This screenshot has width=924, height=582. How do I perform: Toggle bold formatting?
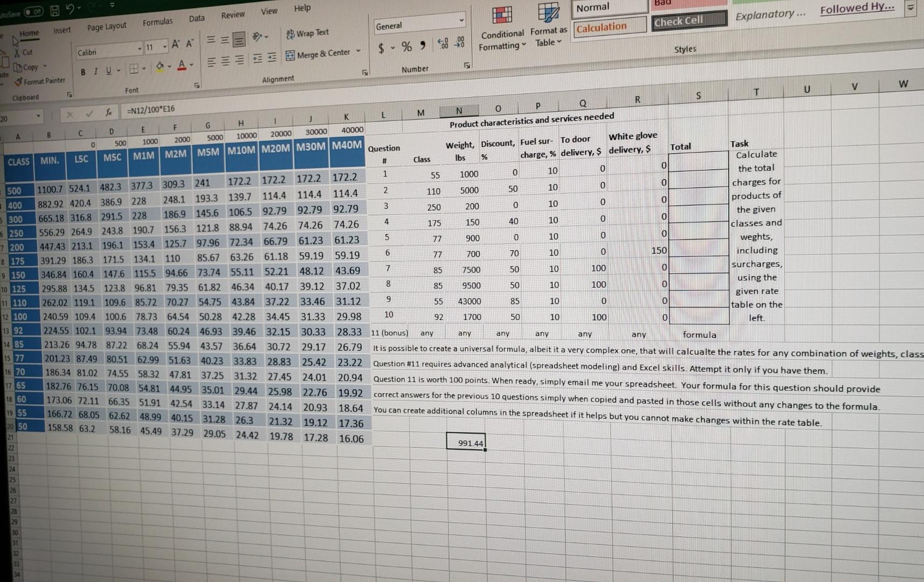(x=83, y=72)
